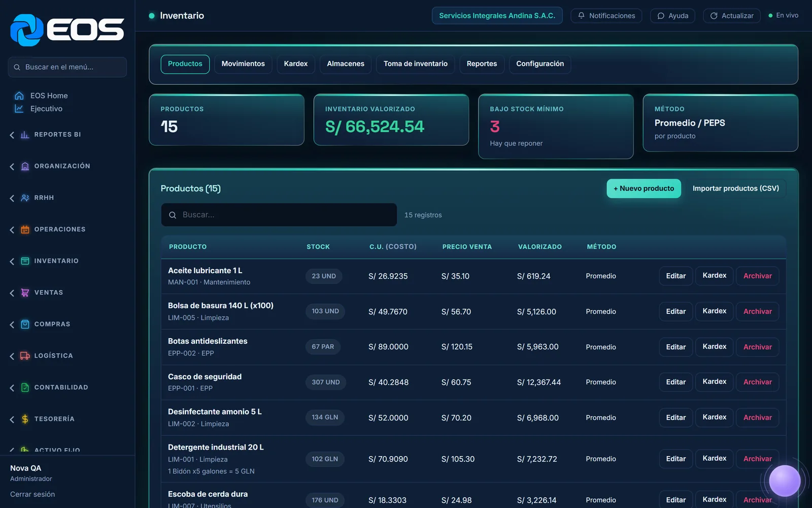Edit the Escoba de cerda dura product

(x=675, y=500)
